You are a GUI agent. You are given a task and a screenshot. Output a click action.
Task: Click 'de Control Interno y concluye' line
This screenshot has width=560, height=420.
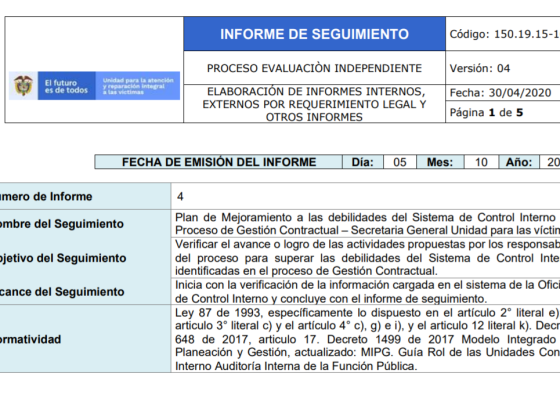click(x=331, y=299)
